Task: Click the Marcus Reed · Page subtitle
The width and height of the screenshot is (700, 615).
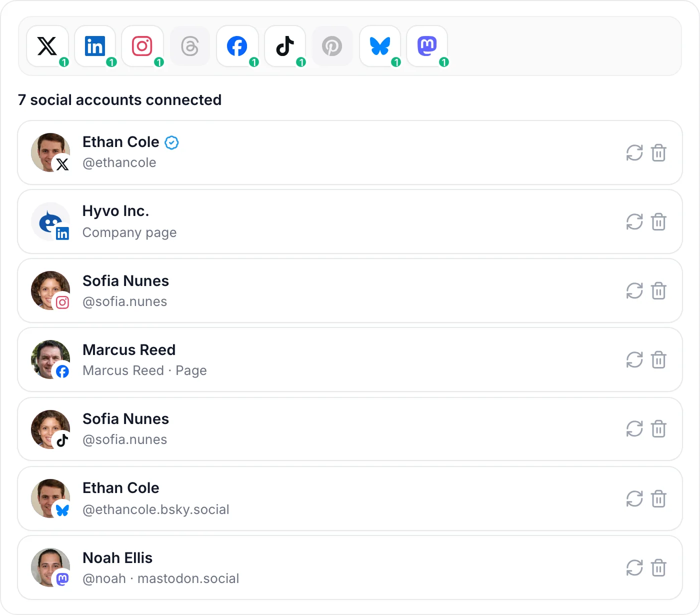Action: click(x=144, y=370)
